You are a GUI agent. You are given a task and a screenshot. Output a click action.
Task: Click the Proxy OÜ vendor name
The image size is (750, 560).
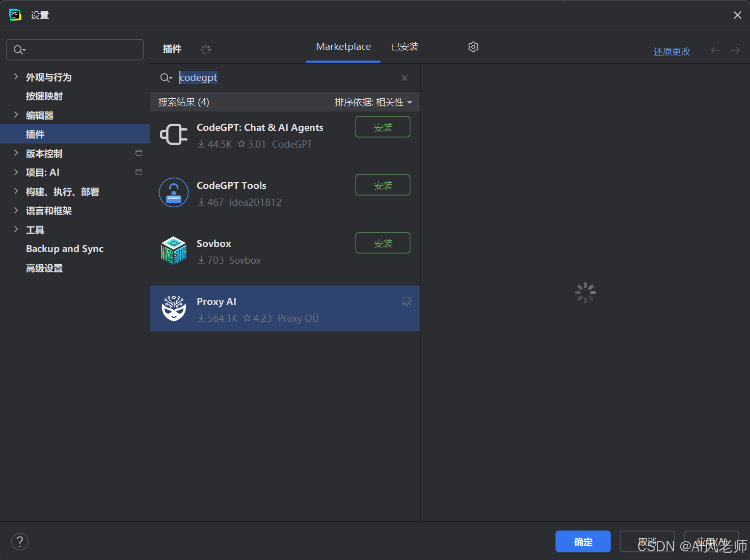pyautogui.click(x=298, y=318)
